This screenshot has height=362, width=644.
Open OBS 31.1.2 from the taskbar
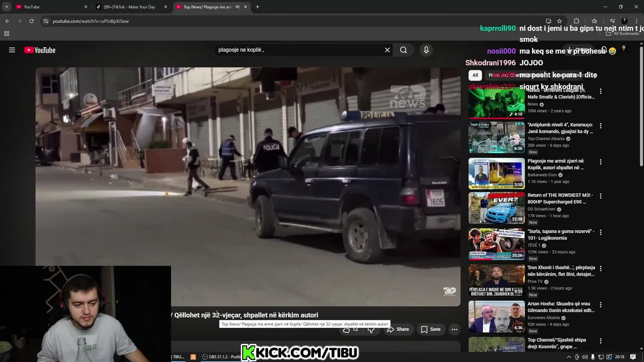221,357
